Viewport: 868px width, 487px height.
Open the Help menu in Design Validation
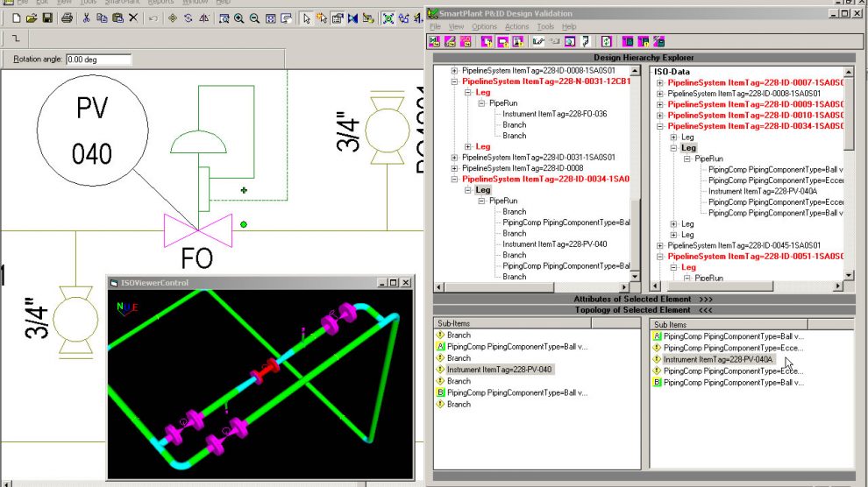pos(569,26)
